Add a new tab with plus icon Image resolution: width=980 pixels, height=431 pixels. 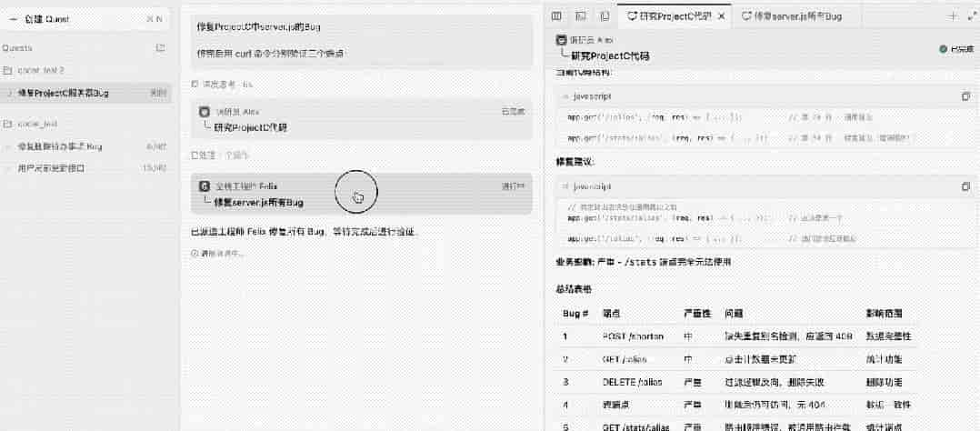click(953, 16)
